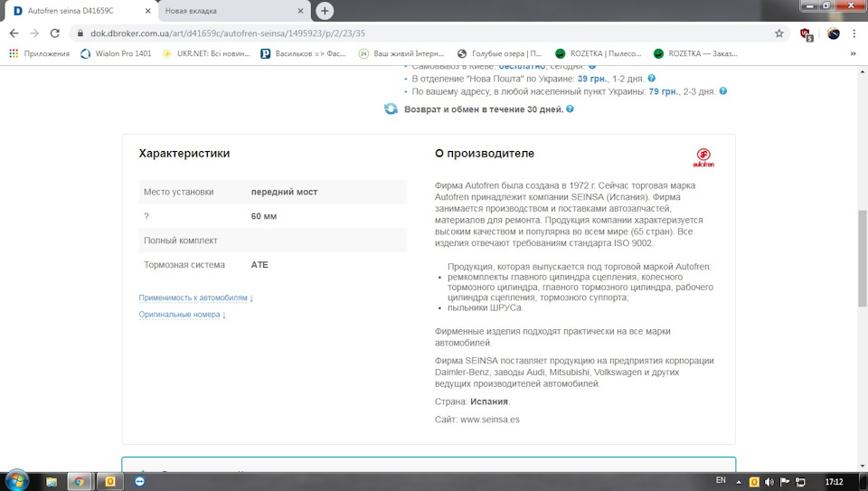Expand the hidden bookmarks chevron
This screenshot has height=491, width=868.
pos(853,53)
